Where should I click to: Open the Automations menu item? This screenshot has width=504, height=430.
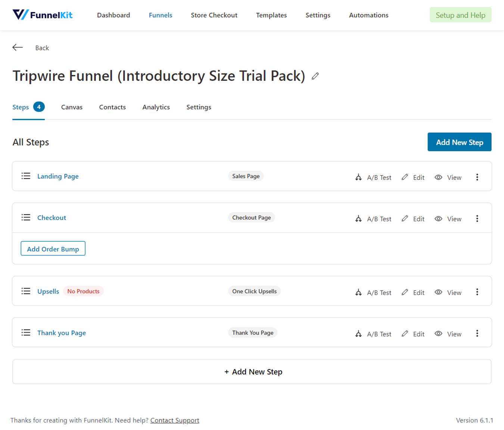pyautogui.click(x=368, y=15)
